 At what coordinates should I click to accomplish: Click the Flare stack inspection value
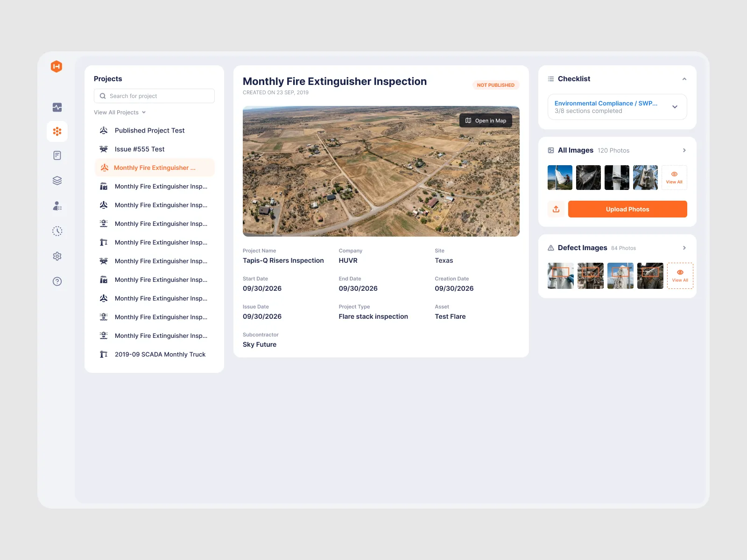coord(373,317)
